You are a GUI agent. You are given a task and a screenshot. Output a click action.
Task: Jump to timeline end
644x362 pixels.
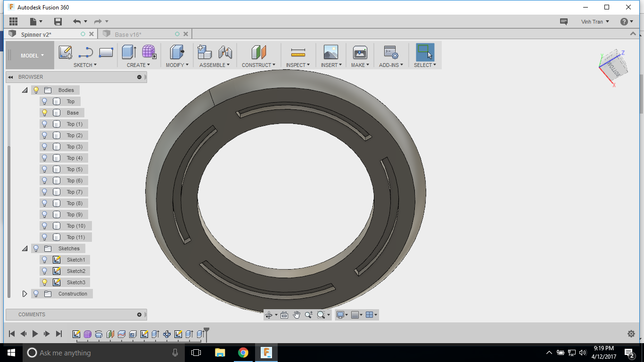point(59,334)
